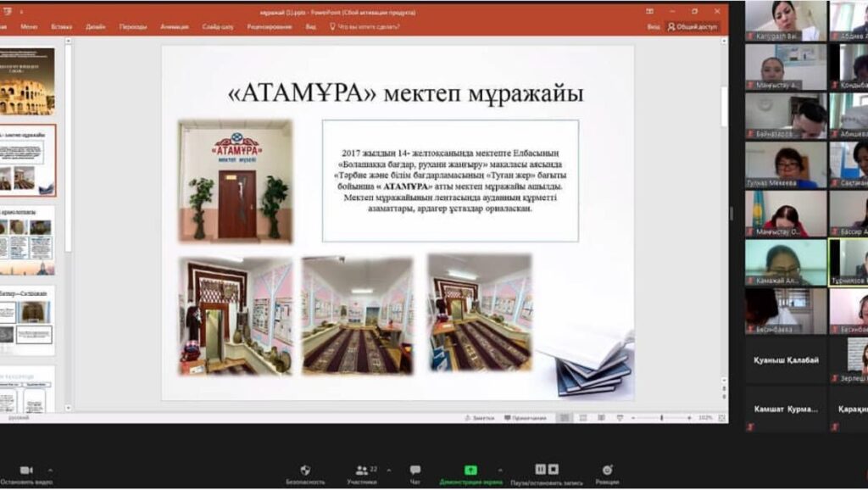Click the Общий доступ share button

(x=693, y=26)
